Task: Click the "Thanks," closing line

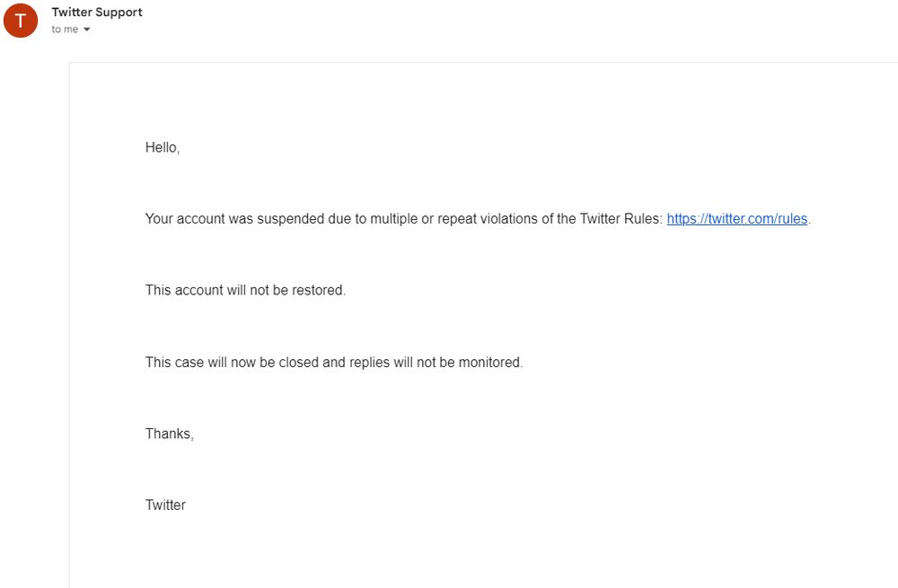Action: click(x=169, y=434)
